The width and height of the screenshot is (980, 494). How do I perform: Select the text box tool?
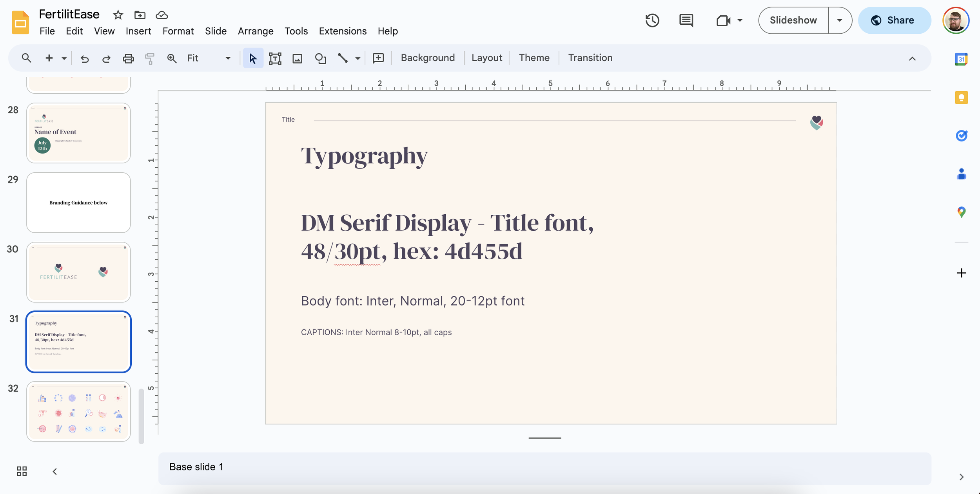[x=275, y=58]
